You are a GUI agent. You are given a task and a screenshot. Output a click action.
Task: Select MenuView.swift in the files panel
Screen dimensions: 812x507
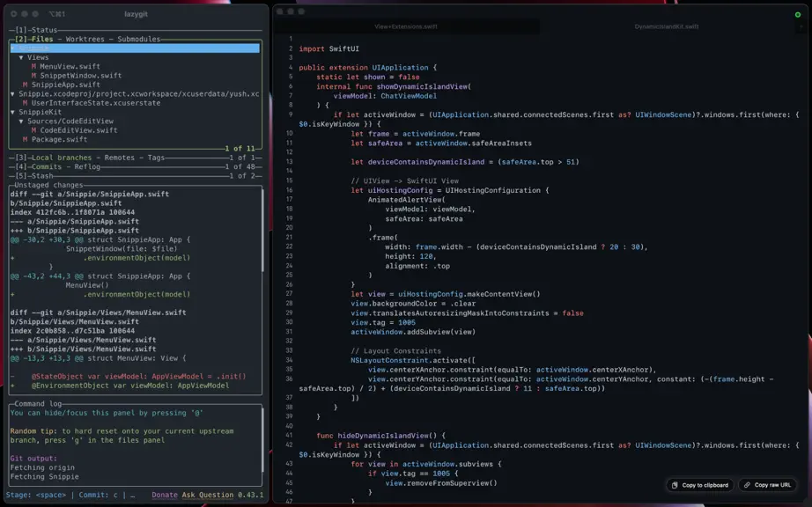[x=70, y=67]
